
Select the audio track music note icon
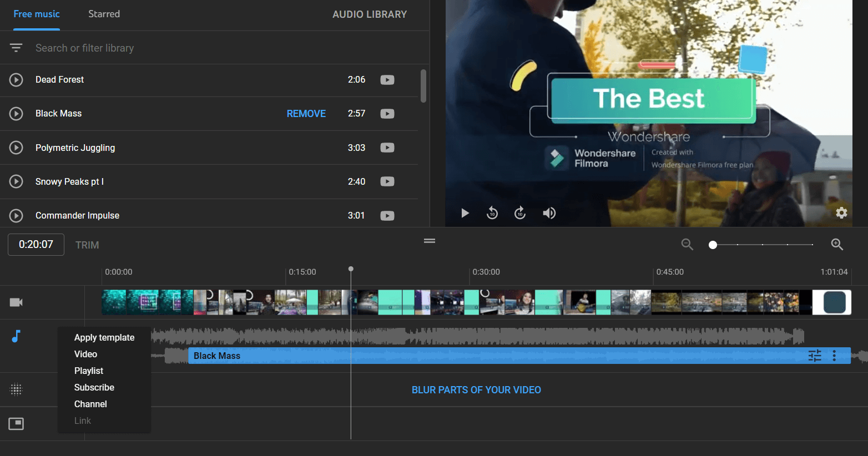(x=16, y=336)
